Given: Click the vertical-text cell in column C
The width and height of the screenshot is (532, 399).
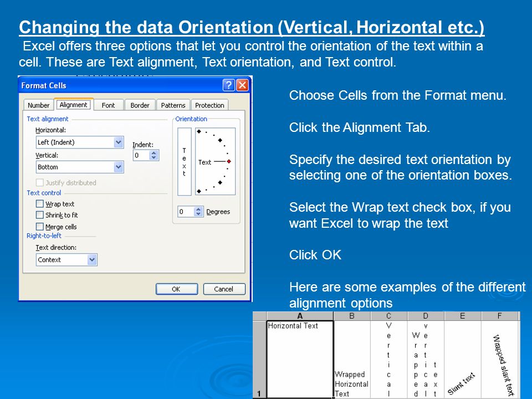Looking at the screenshot, I should (x=389, y=359).
